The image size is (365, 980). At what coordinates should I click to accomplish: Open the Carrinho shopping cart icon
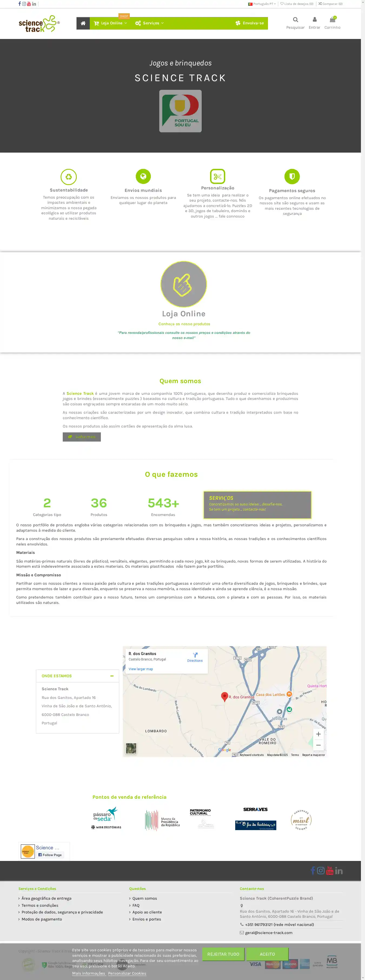click(332, 20)
